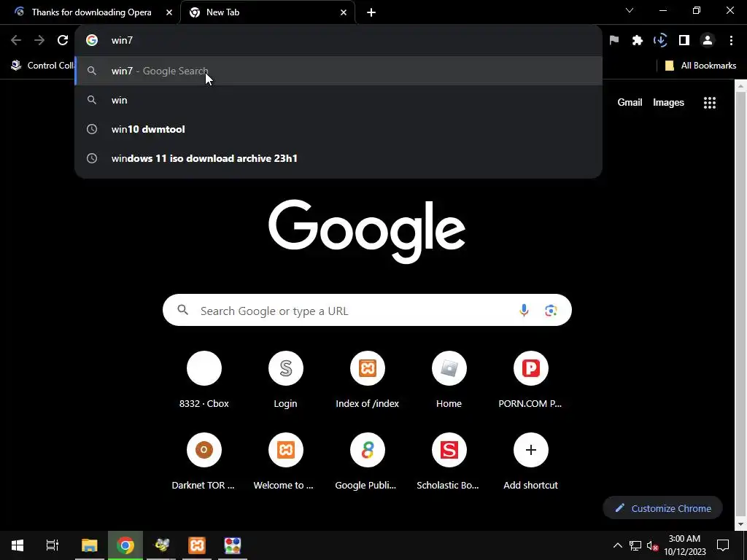Open the Scholastic Bo... shortcut

[449, 462]
